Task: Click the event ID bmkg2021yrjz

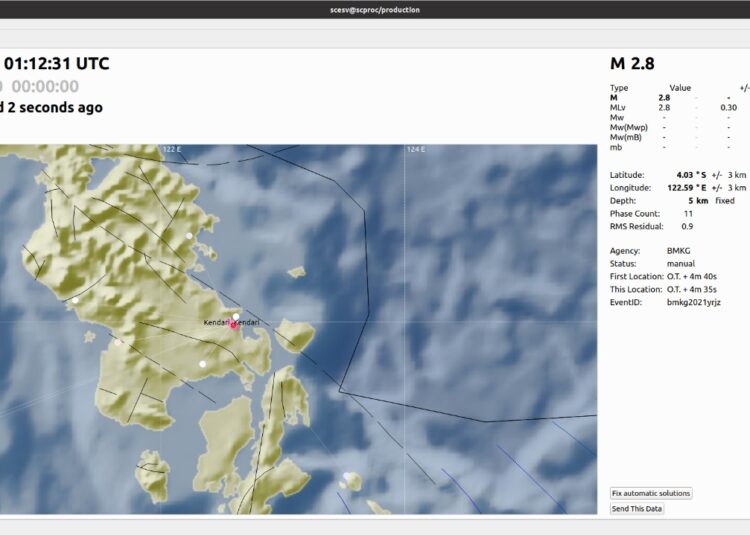Action: (x=694, y=302)
